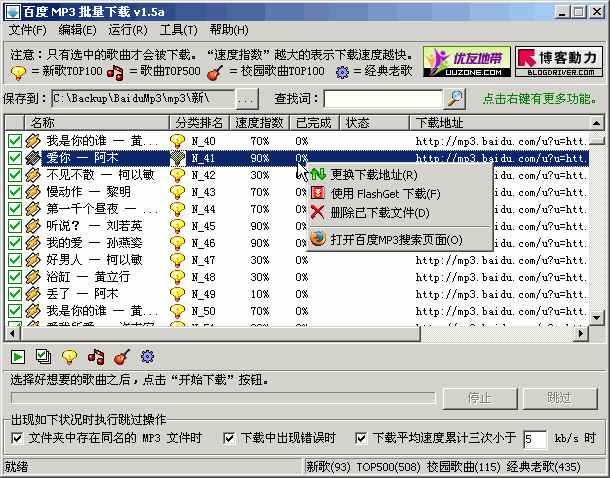
Task: Click the download progress bar
Action: coord(223,398)
